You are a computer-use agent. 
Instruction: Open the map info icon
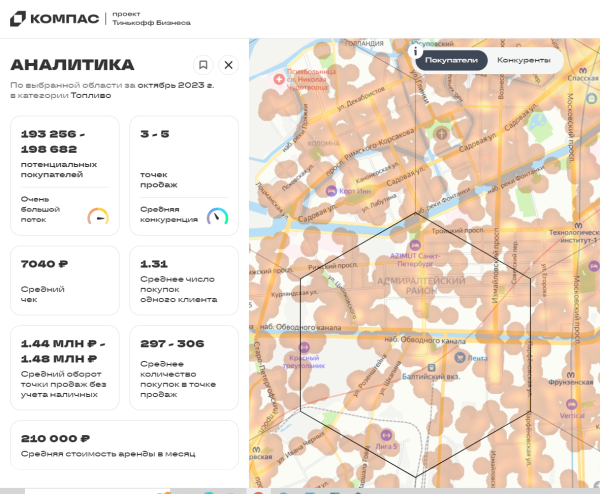pos(415,51)
